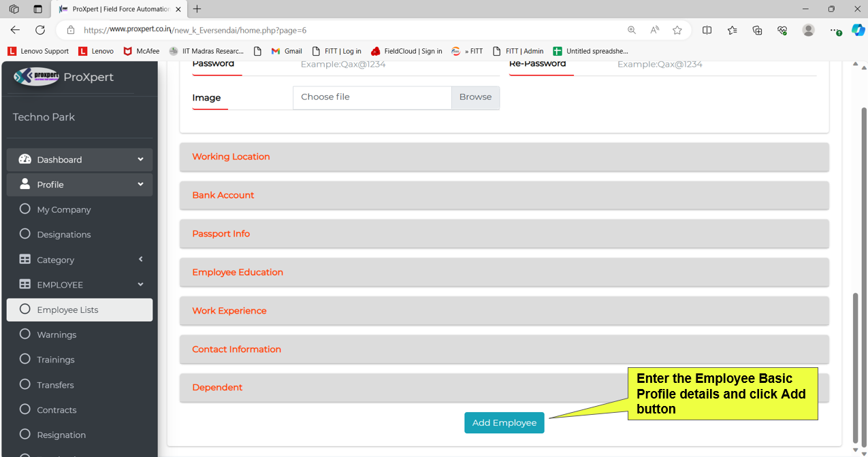868x457 pixels.
Task: Click the Password input field
Action: pyautogui.click(x=398, y=65)
